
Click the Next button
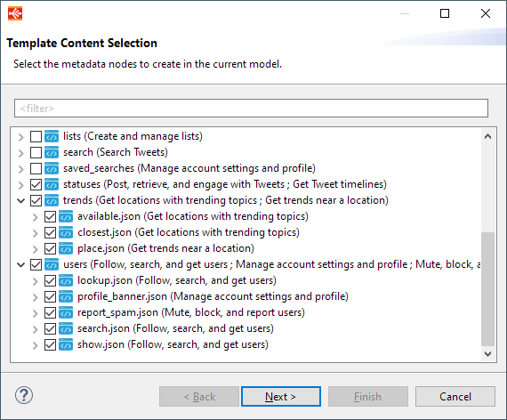[281, 396]
